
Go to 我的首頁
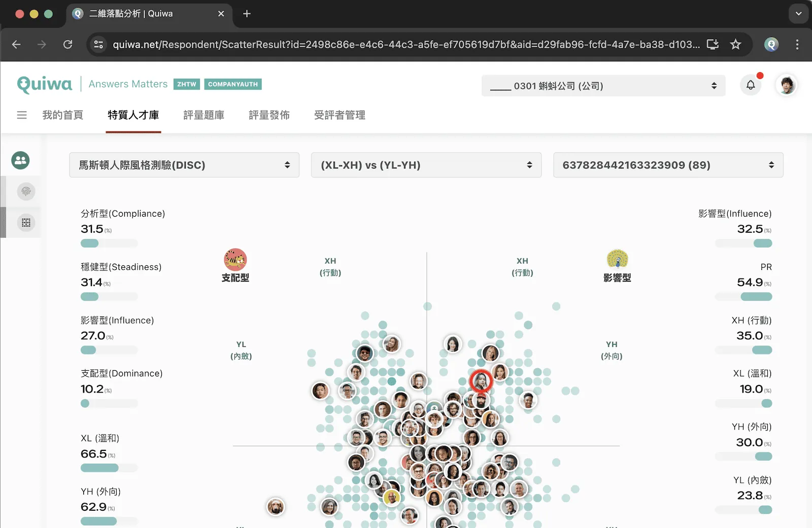point(63,115)
